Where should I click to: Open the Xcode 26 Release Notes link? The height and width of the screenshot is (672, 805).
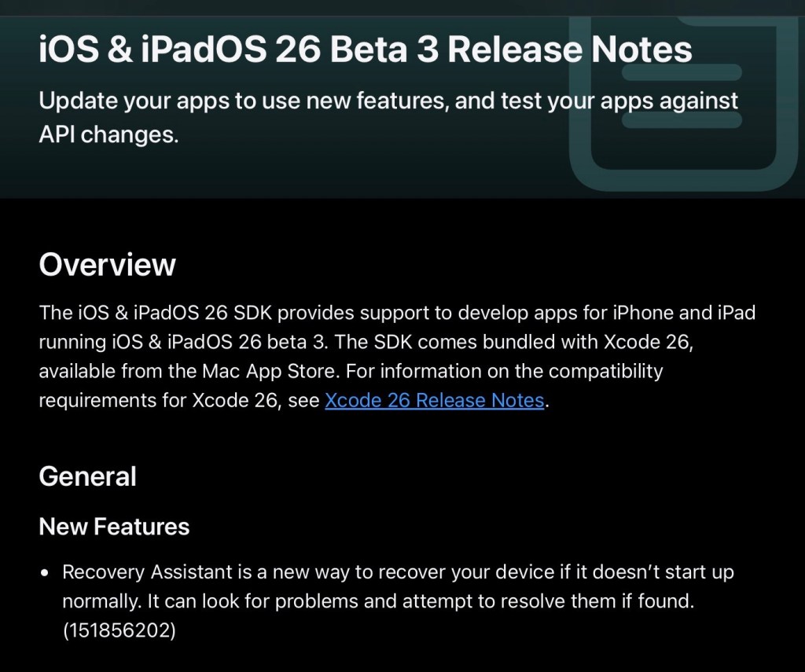point(434,400)
